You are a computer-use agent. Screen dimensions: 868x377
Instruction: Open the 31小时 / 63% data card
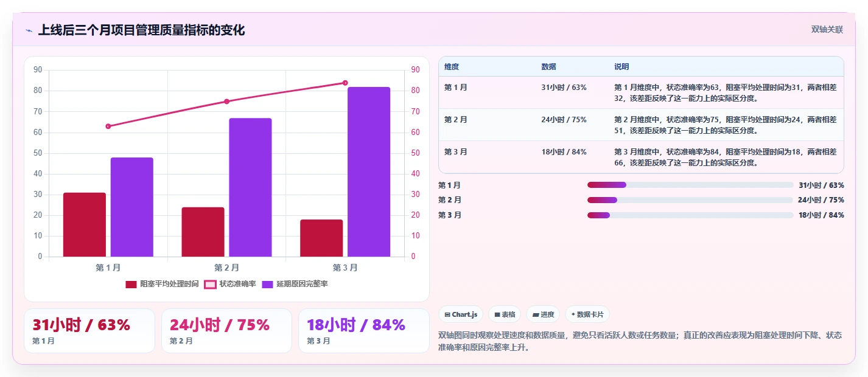89,331
